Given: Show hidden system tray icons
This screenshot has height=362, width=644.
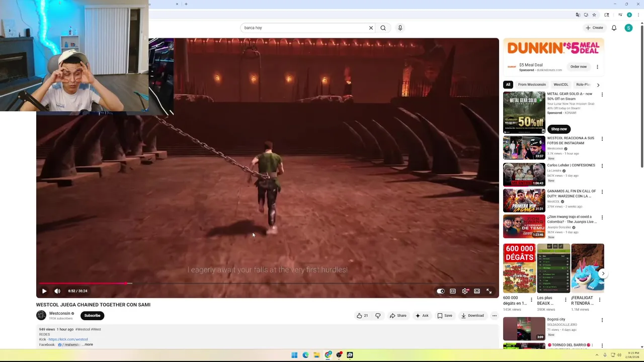Looking at the screenshot, I should [x=597, y=355].
